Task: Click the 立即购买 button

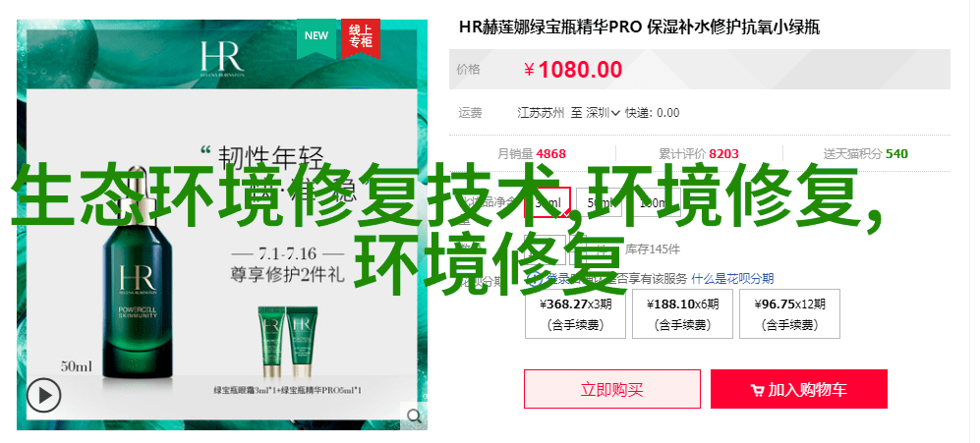Action: (x=611, y=389)
